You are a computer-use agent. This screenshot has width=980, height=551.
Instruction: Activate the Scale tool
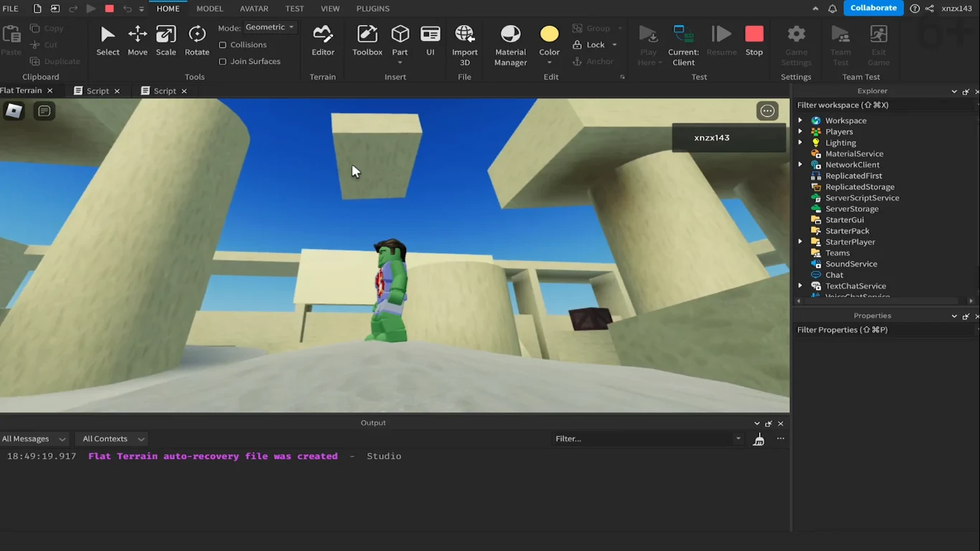pos(166,41)
